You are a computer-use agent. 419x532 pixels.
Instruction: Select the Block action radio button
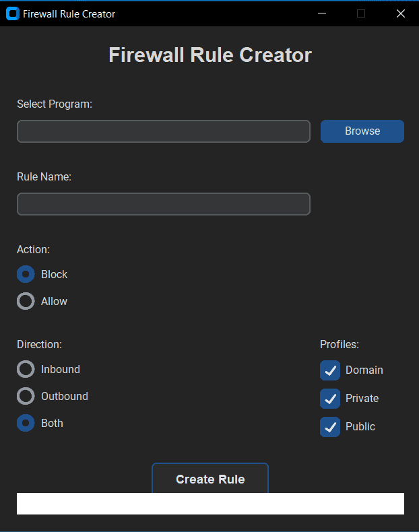point(26,274)
